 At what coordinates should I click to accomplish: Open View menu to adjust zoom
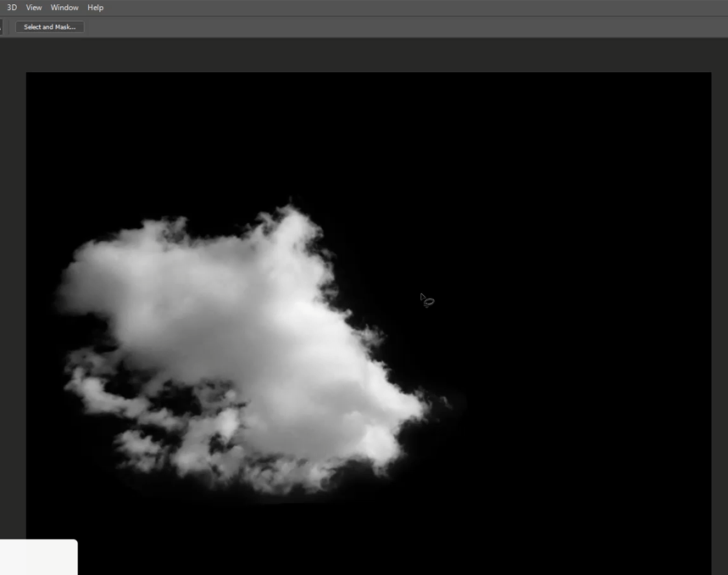(34, 8)
